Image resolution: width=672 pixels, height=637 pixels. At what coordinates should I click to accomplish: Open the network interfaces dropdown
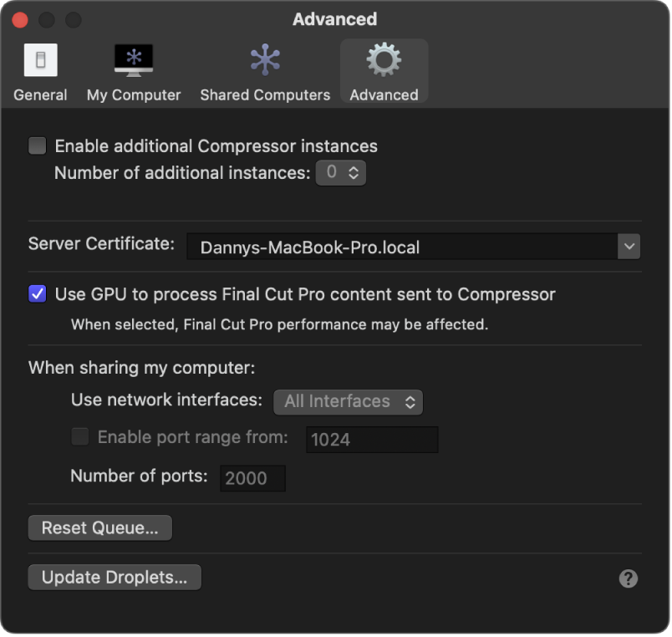point(348,402)
